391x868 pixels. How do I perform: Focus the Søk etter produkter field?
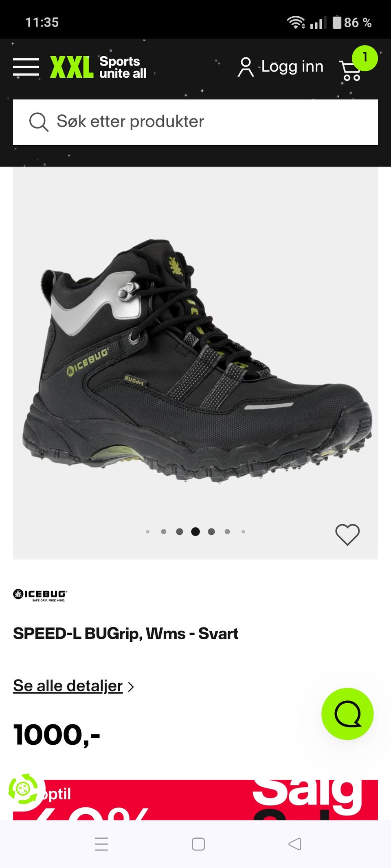(195, 122)
